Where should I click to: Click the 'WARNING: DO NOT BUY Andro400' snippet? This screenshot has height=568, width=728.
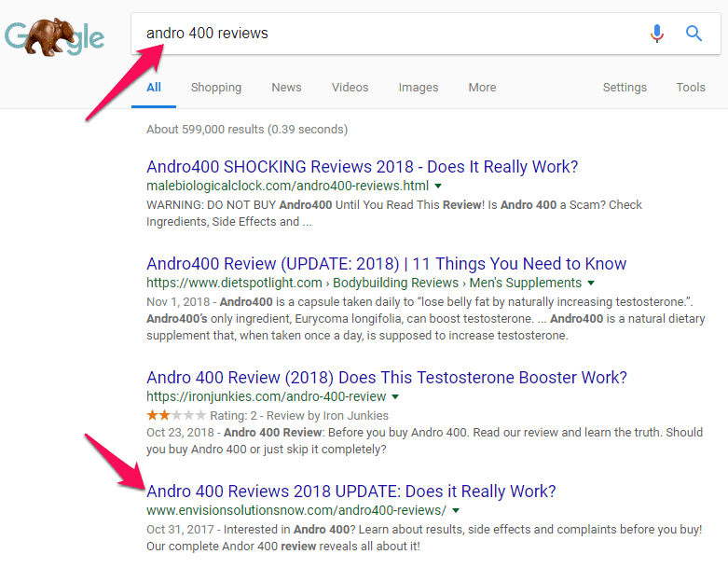click(x=394, y=214)
